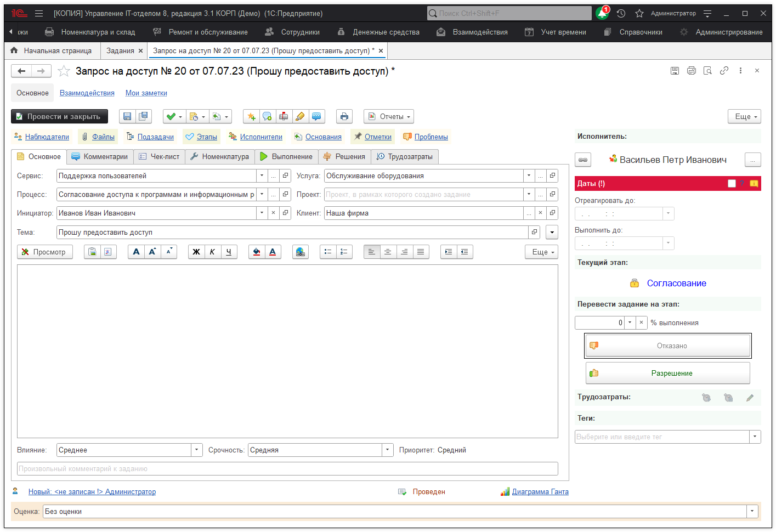
Task: Star this request as favorite
Action: click(64, 71)
